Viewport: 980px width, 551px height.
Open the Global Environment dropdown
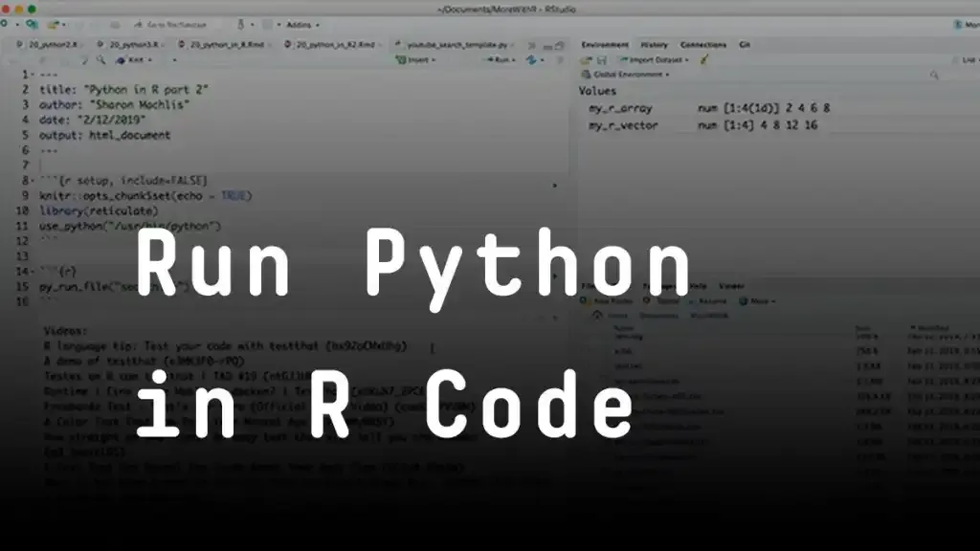[626, 75]
